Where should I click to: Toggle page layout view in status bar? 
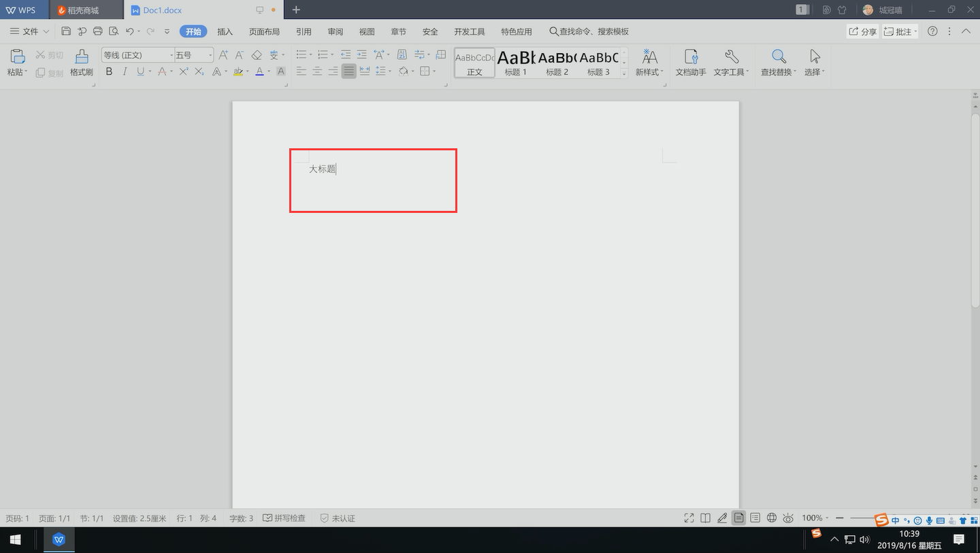pos(738,518)
